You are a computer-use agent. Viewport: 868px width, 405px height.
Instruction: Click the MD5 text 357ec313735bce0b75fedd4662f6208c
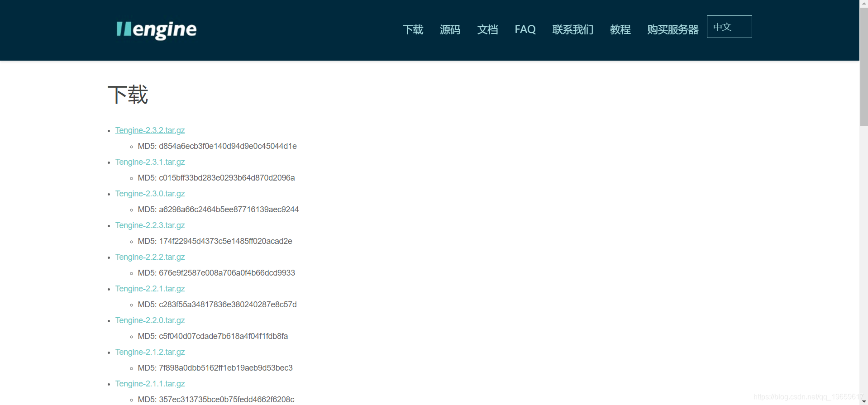[x=226, y=400]
